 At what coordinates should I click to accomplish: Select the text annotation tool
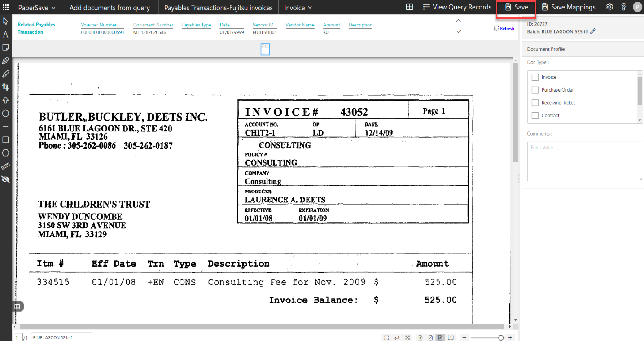(x=5, y=34)
